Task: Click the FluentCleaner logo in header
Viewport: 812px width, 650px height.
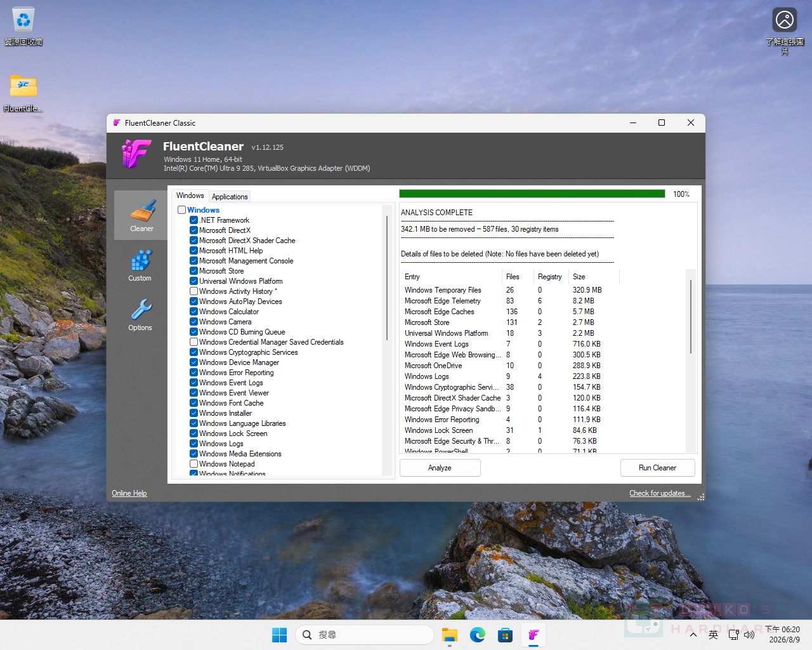Action: [136, 154]
